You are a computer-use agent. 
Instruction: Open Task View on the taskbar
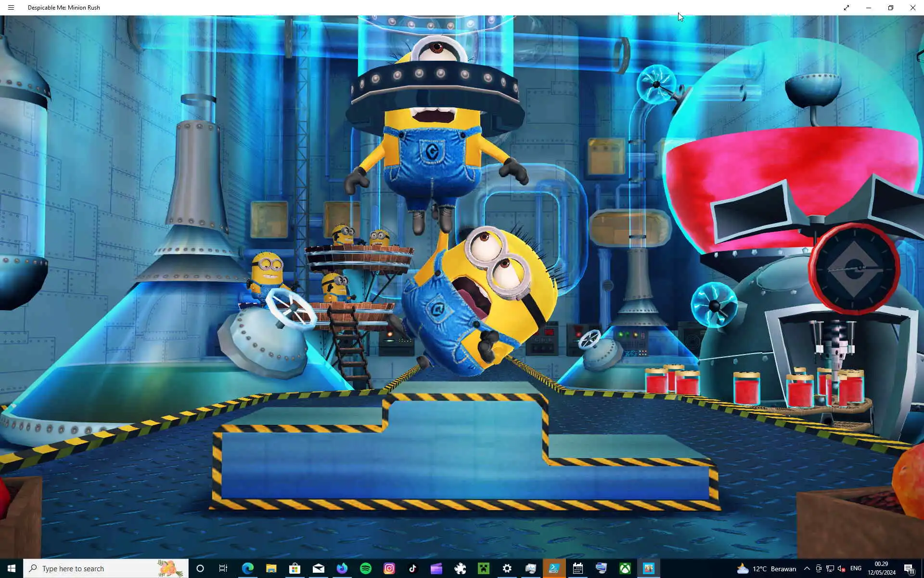tap(223, 568)
